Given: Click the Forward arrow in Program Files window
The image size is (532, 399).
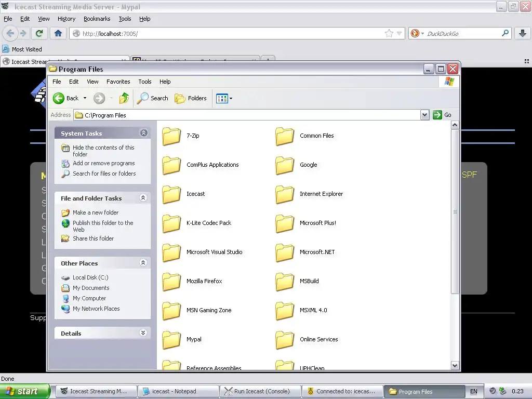Looking at the screenshot, I should (99, 98).
